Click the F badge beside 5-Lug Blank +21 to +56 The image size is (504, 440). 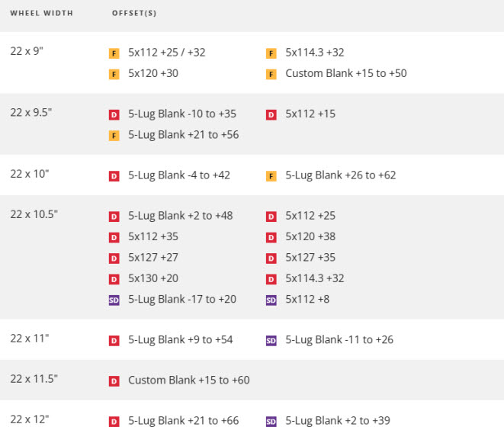(x=114, y=136)
